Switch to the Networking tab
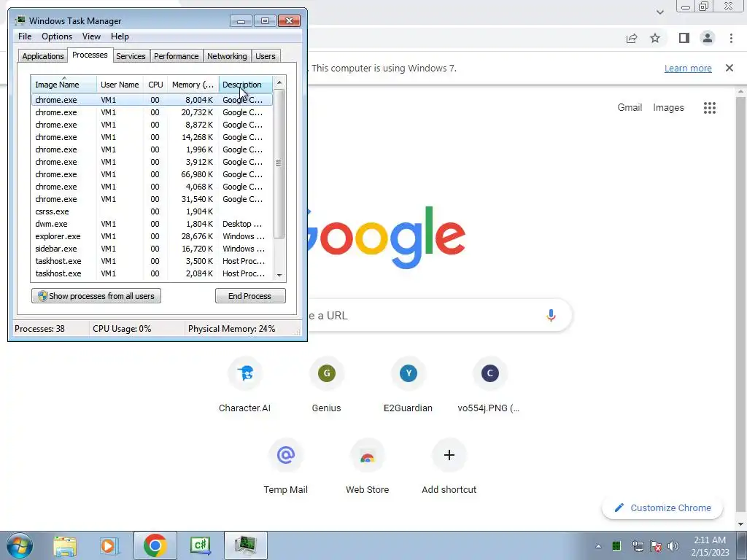Viewport: 747px width, 560px height. 228,55
